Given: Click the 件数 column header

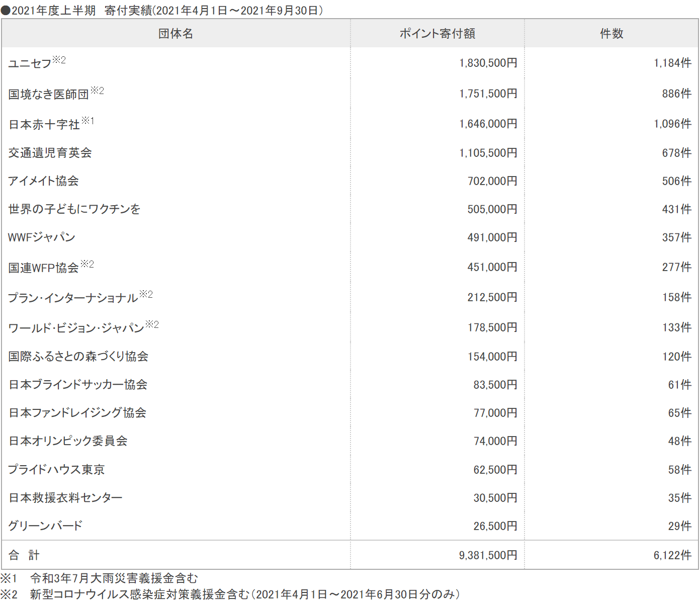Looking at the screenshot, I should click(611, 34).
